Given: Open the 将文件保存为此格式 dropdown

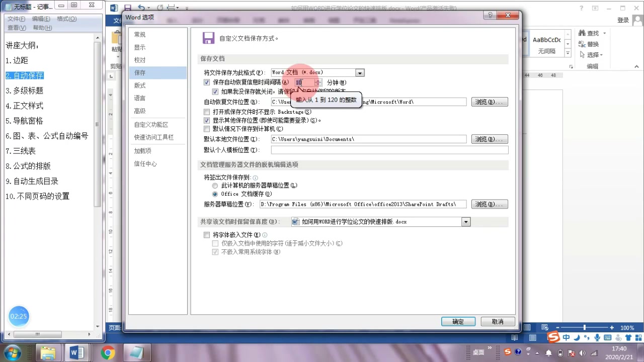Looking at the screenshot, I should click(x=359, y=72).
